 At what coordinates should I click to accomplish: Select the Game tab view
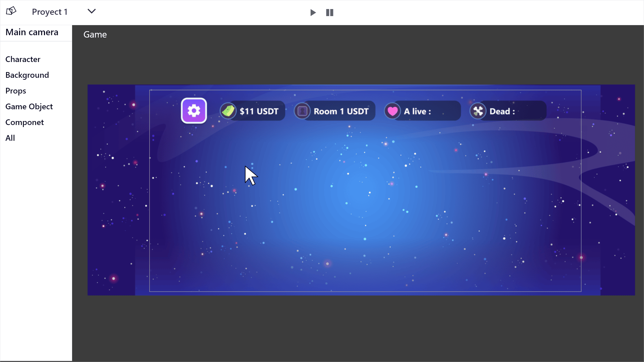pos(95,34)
